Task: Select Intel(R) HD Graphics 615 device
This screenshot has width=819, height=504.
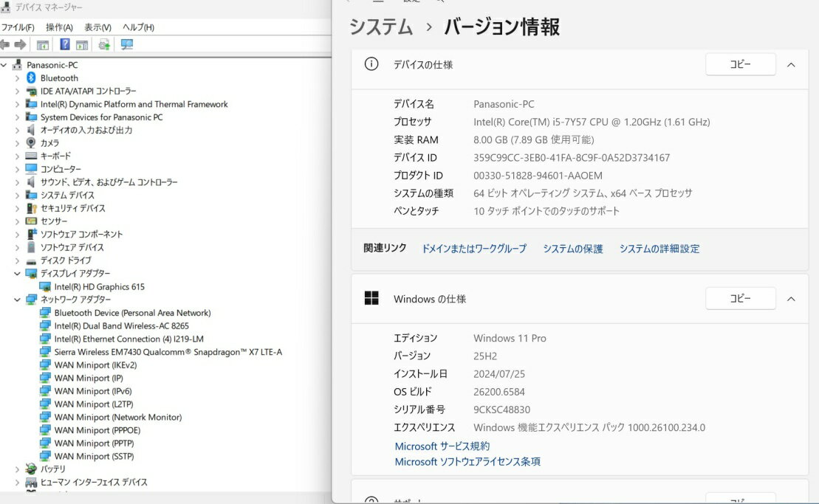Action: coord(99,287)
